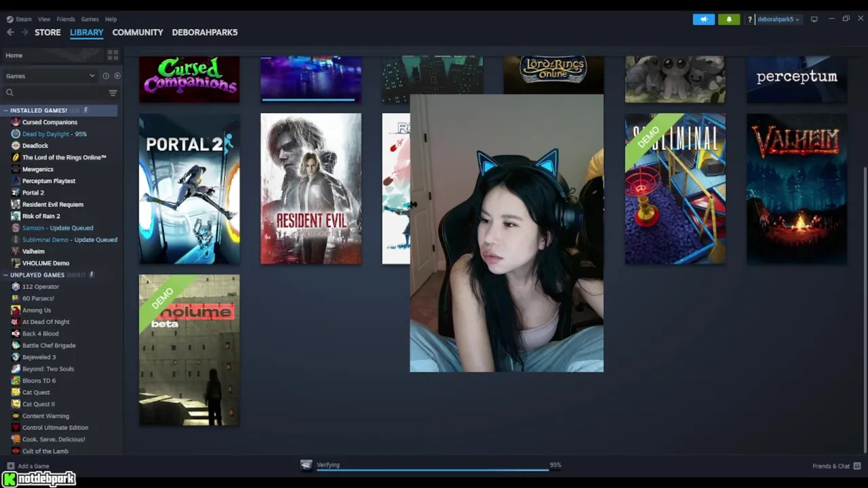Go to the STORE tab

tap(47, 32)
